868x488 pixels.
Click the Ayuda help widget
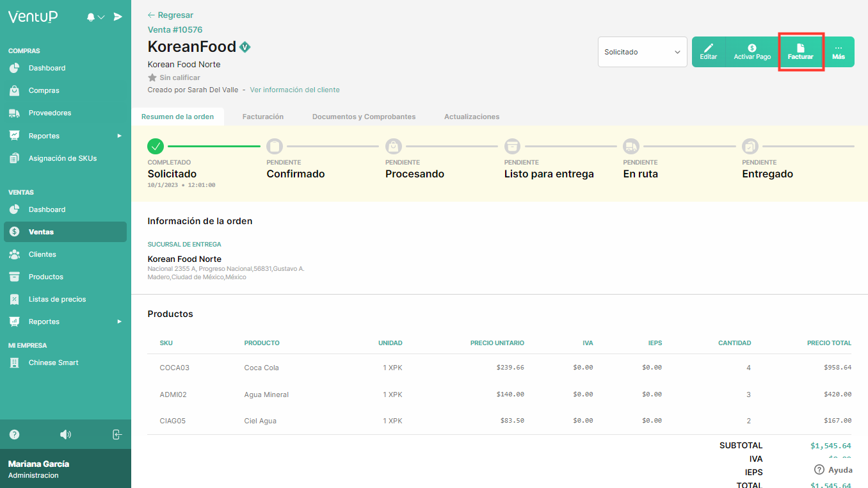[x=833, y=469]
